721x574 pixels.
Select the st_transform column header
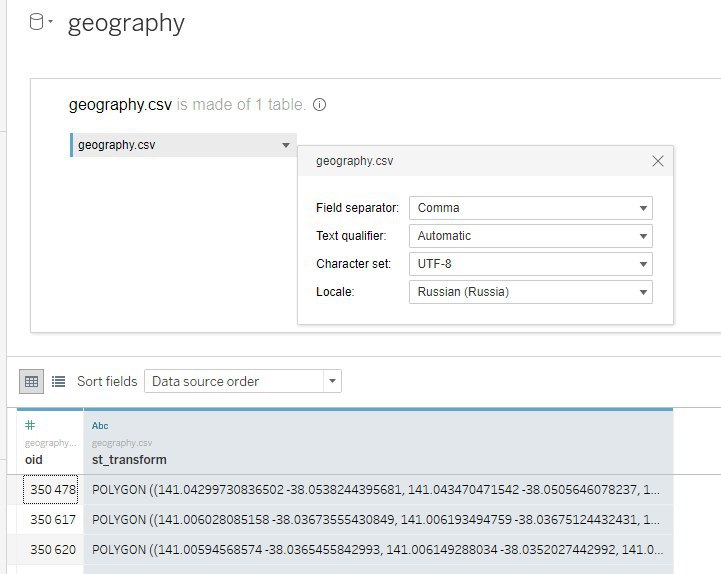point(378,442)
